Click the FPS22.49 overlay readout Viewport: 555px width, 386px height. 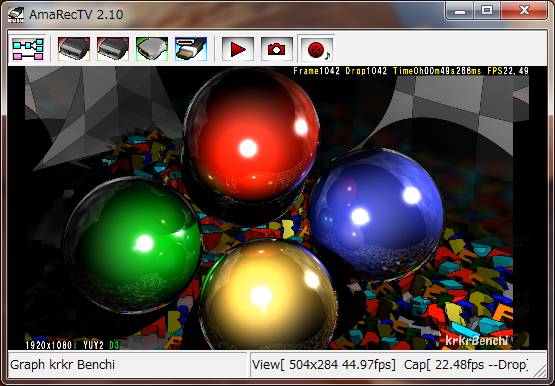point(508,71)
